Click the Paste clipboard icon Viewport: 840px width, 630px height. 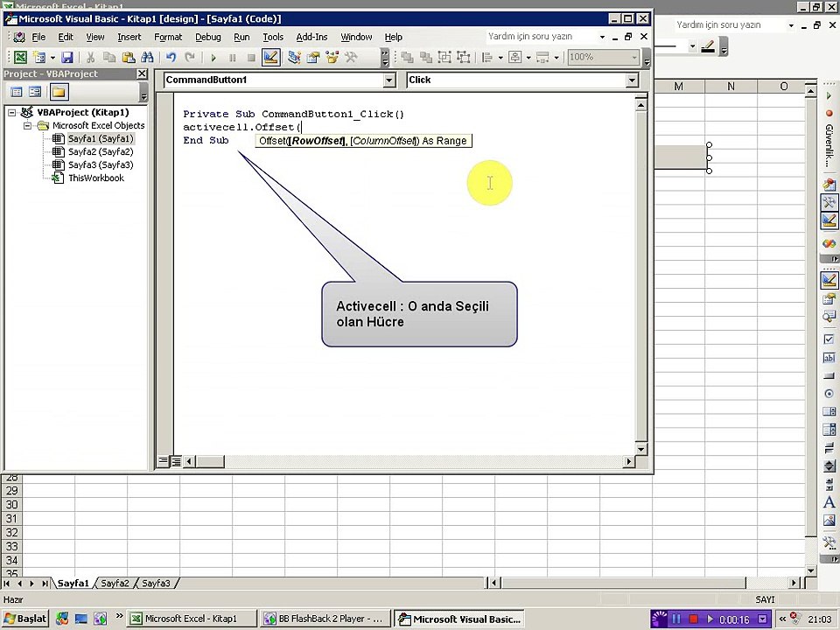tap(128, 57)
